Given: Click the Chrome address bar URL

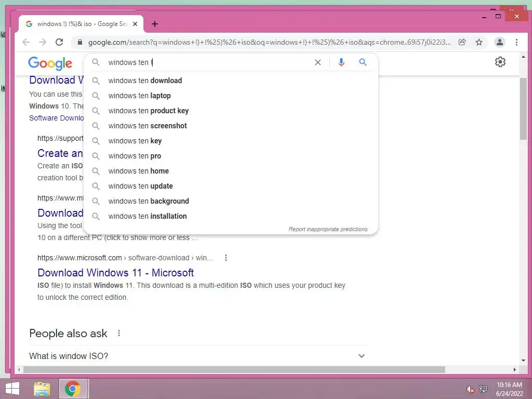Looking at the screenshot, I should (270, 42).
